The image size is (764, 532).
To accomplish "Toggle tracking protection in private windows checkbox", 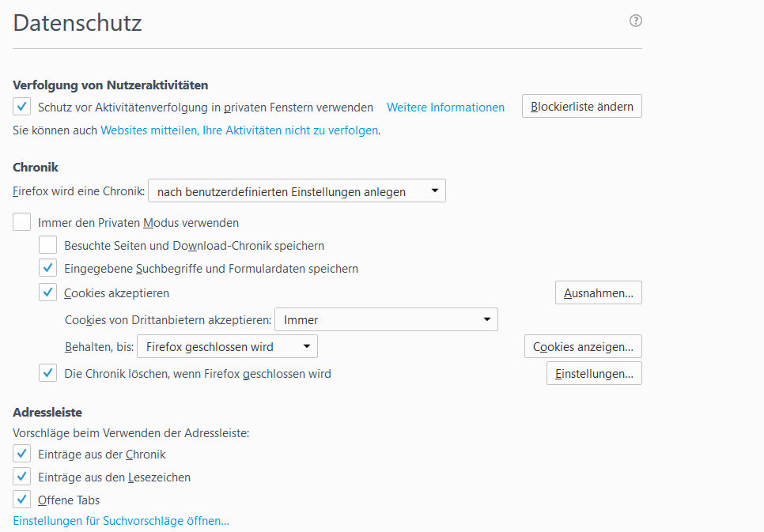I will [22, 107].
